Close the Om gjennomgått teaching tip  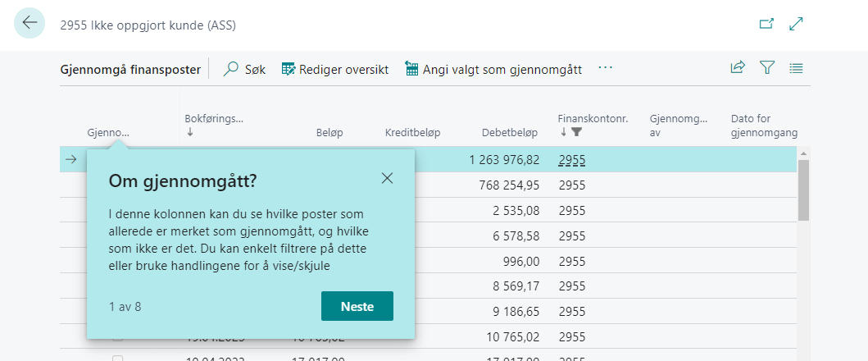coord(387,178)
